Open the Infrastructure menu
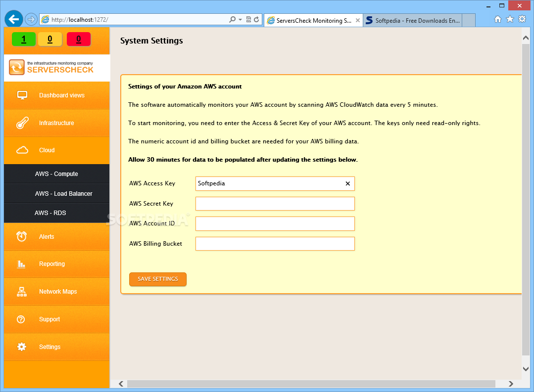The height and width of the screenshot is (392, 534). 56,123
